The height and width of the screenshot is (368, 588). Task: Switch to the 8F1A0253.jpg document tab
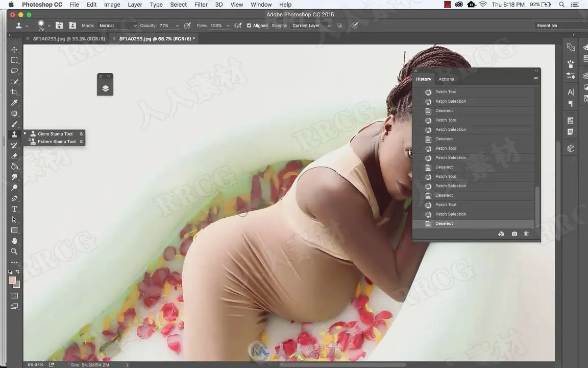[68, 39]
